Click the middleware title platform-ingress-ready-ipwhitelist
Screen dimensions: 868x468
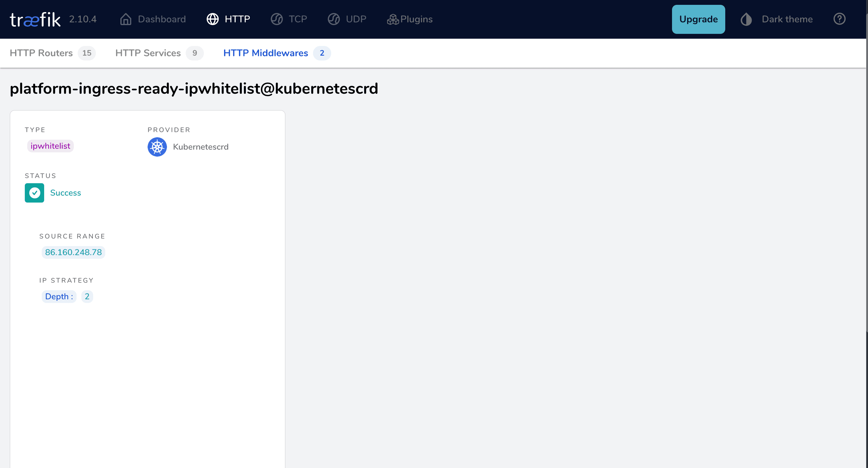(x=194, y=89)
